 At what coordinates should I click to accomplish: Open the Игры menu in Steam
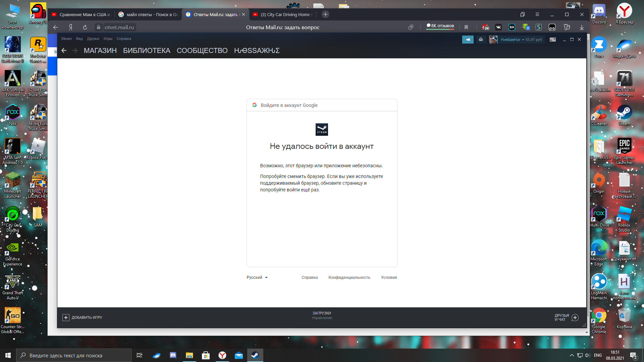point(108,39)
